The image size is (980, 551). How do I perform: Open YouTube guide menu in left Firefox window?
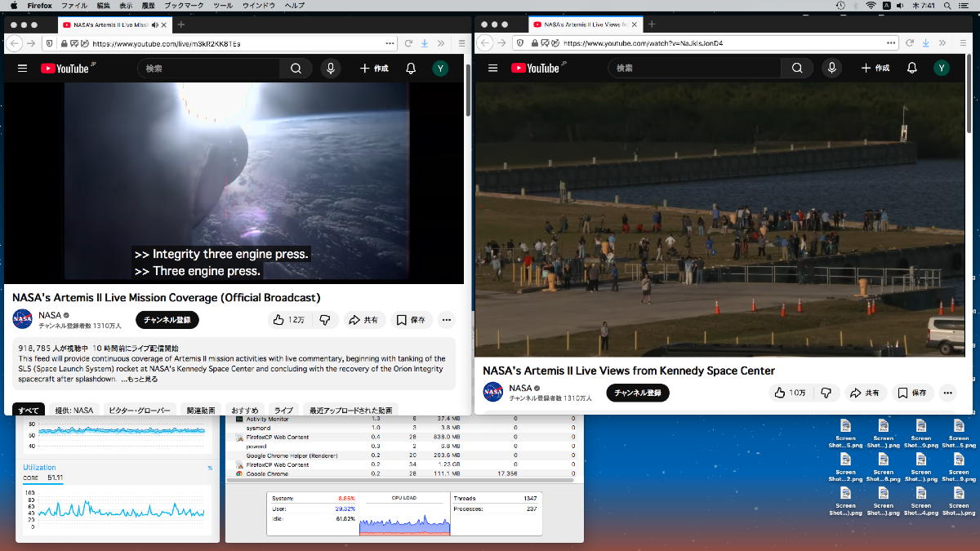pyautogui.click(x=22, y=69)
